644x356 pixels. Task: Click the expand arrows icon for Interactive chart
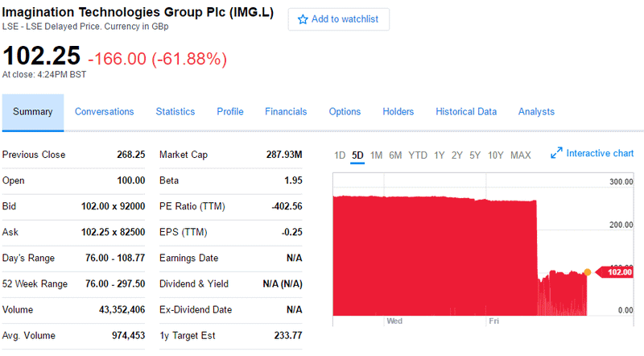(x=556, y=153)
